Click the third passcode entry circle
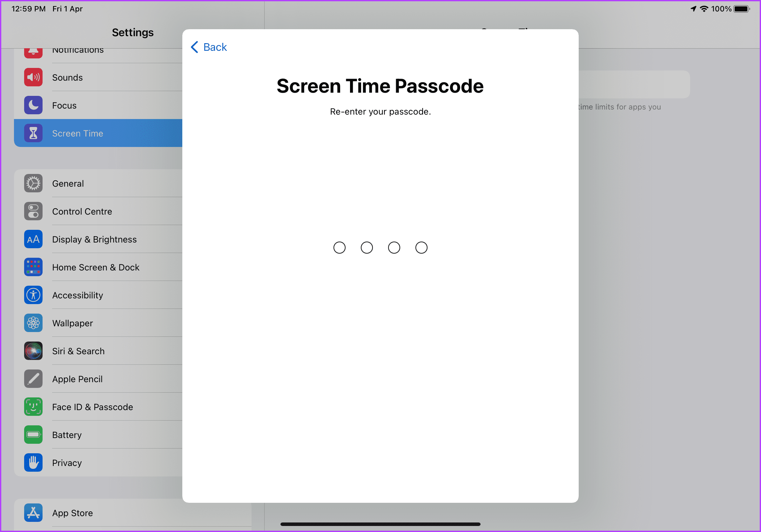761x532 pixels. coord(394,248)
